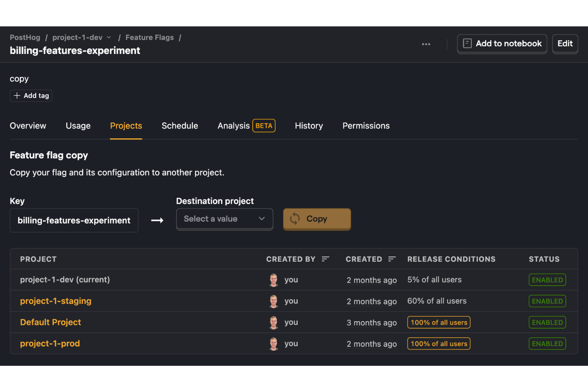588x392 pixels.
Task: Sort the Created date column
Action: pos(392,259)
